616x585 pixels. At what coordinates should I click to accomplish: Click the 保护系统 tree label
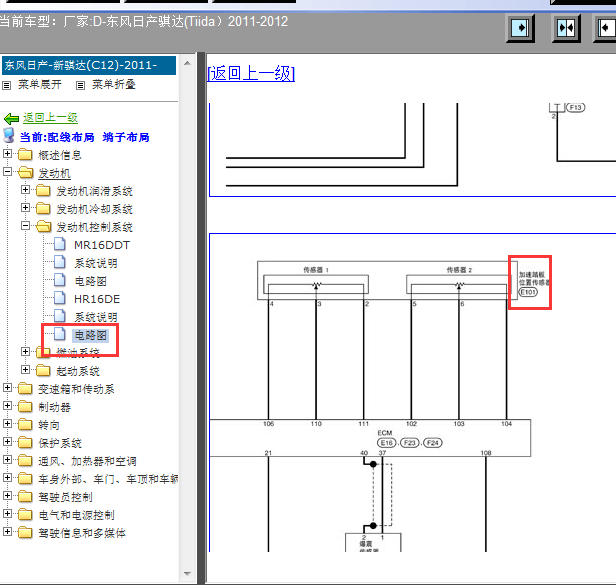click(x=60, y=443)
